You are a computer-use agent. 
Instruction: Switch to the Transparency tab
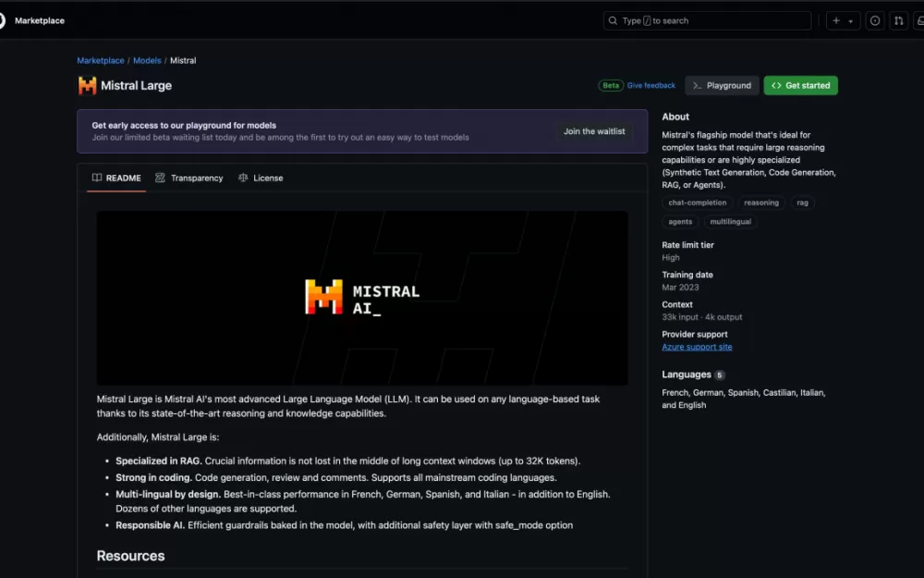189,178
